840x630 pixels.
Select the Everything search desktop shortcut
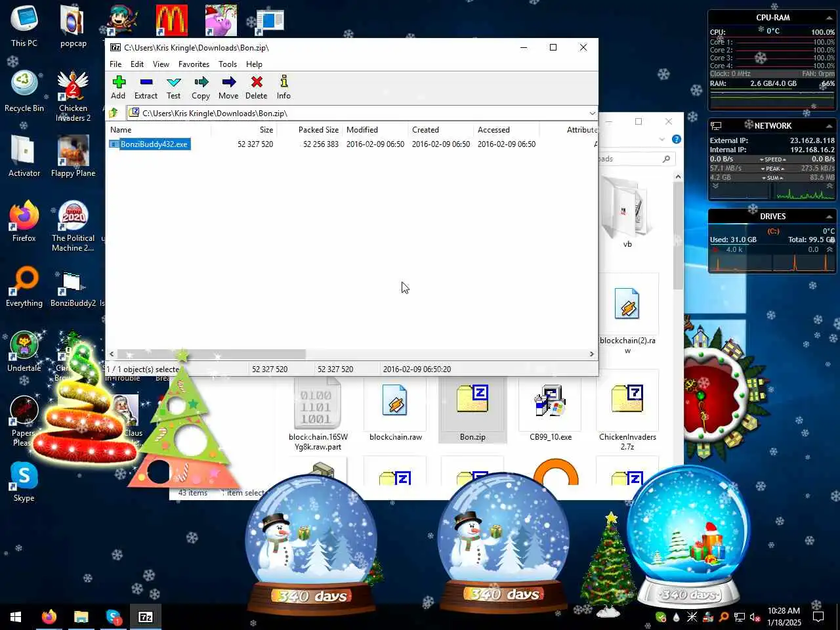click(x=24, y=287)
